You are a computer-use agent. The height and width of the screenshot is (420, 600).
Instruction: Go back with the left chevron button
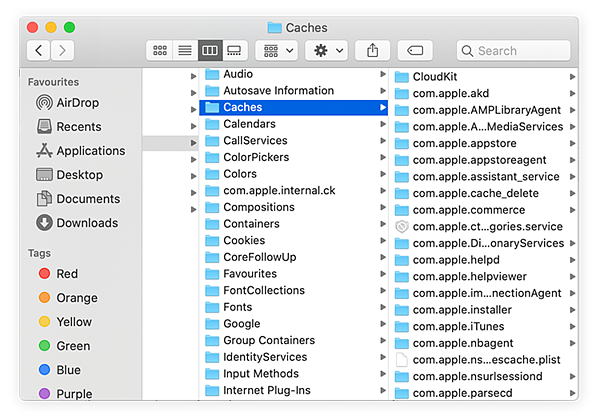(x=38, y=50)
